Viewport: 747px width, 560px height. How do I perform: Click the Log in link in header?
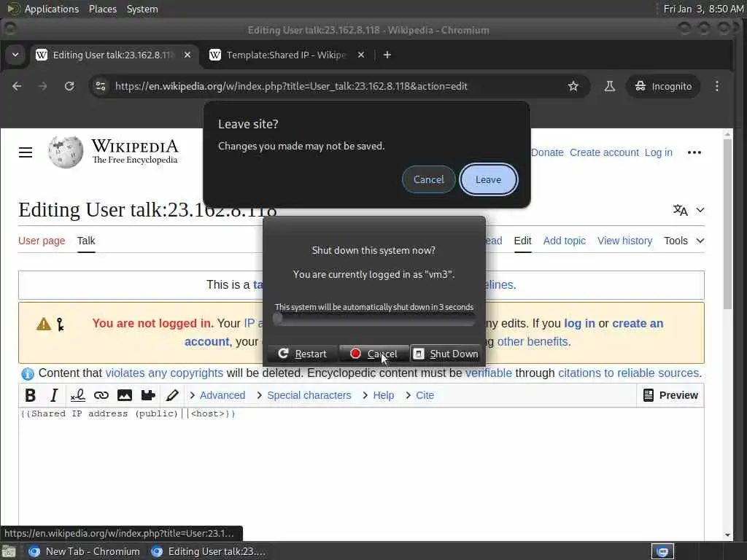(x=659, y=152)
